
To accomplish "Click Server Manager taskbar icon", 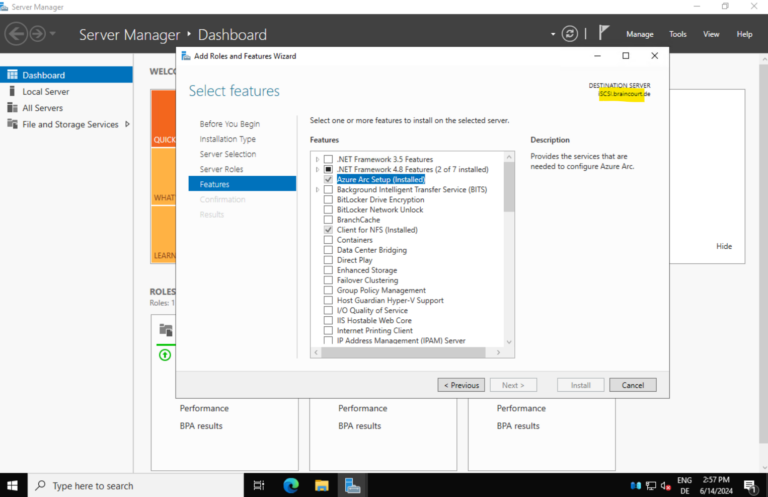I will click(x=352, y=485).
